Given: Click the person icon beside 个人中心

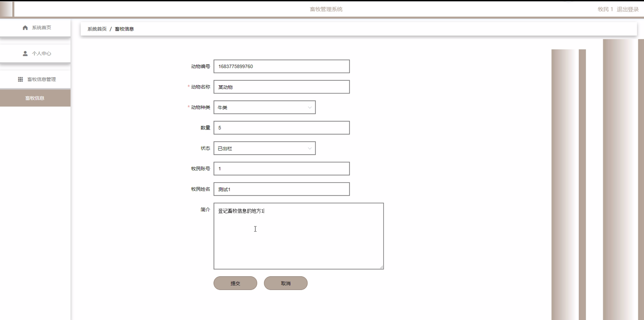Looking at the screenshot, I should (x=25, y=54).
